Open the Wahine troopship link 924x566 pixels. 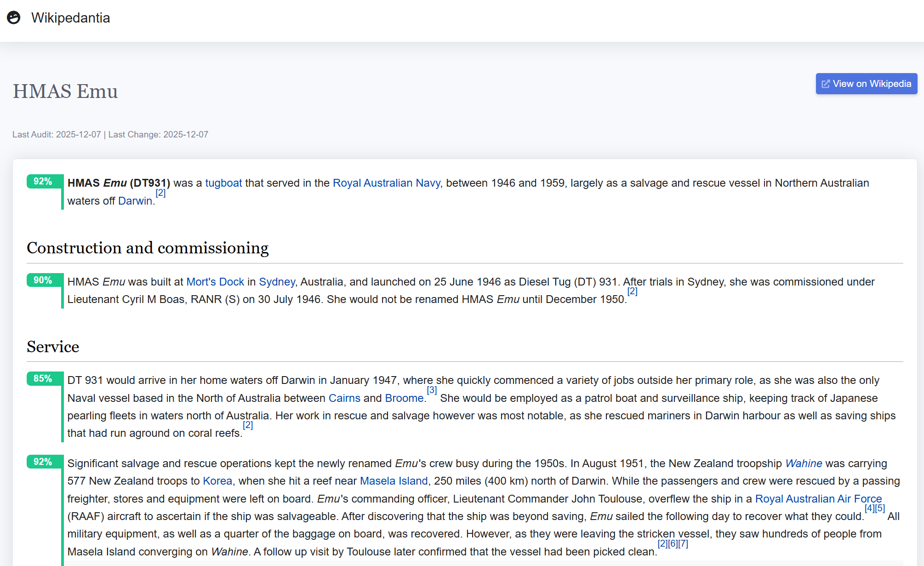(804, 463)
